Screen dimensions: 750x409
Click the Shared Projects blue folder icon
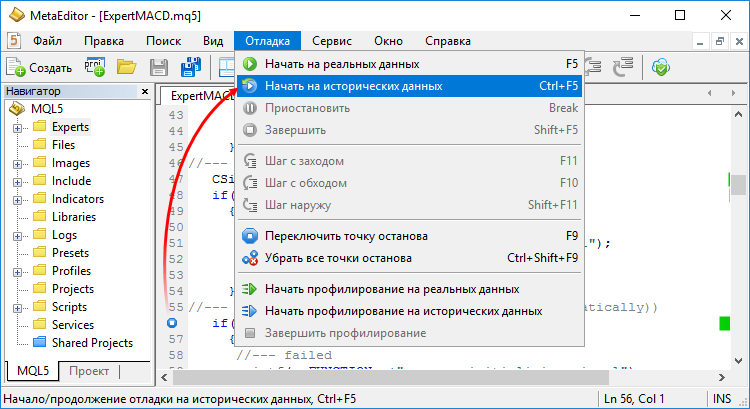[39, 343]
